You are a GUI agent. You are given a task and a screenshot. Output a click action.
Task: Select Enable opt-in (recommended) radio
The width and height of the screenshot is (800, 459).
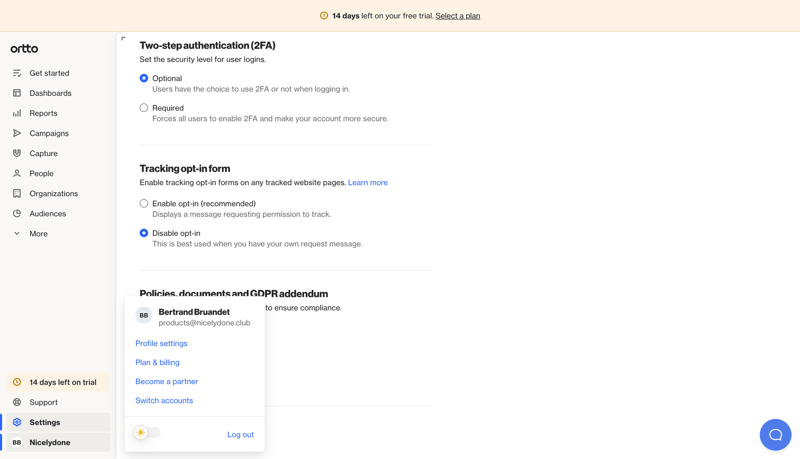(x=144, y=203)
